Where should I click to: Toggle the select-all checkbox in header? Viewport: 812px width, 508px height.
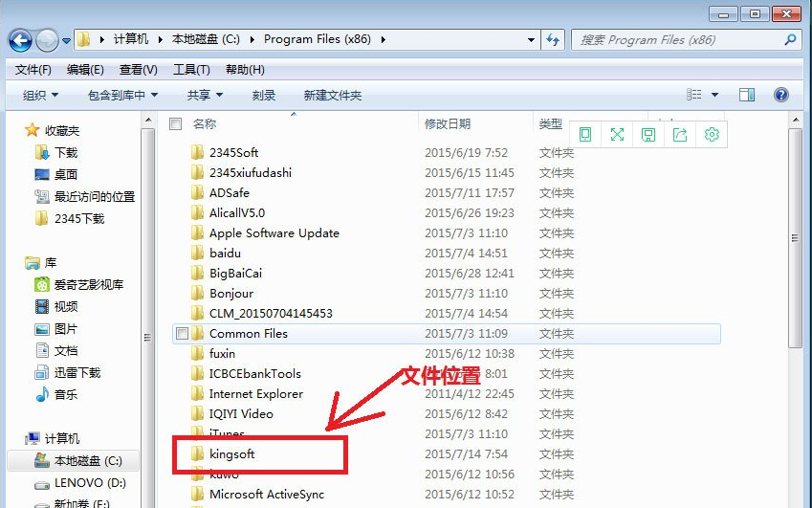[175, 123]
